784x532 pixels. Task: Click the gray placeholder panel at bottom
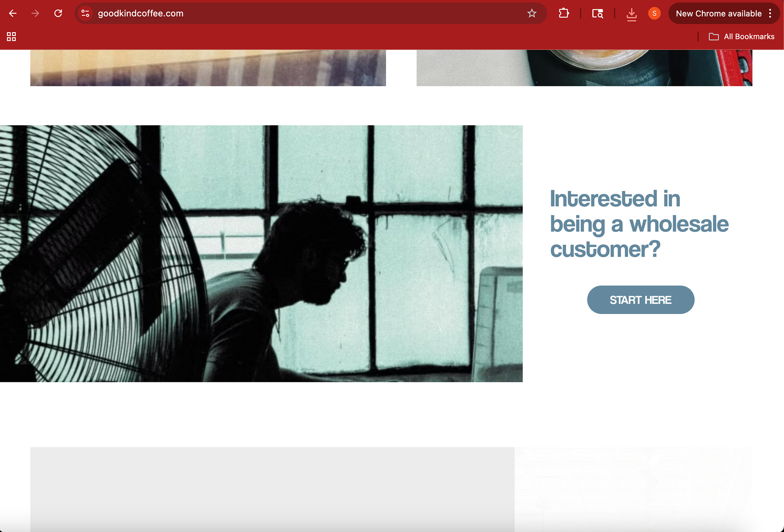tap(272, 485)
